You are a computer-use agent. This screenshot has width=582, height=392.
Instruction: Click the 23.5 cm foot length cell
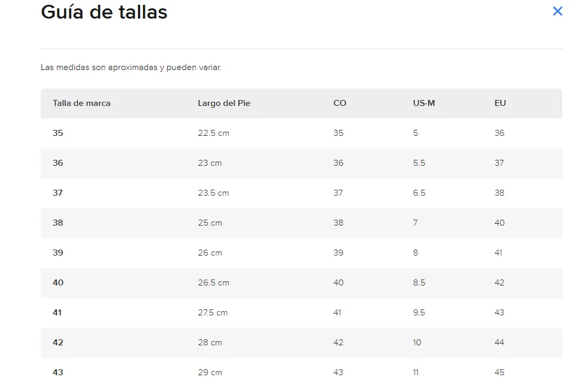(213, 193)
